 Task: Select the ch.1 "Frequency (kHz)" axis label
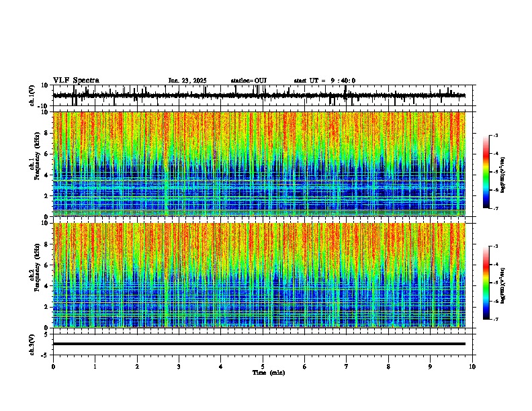coord(38,156)
